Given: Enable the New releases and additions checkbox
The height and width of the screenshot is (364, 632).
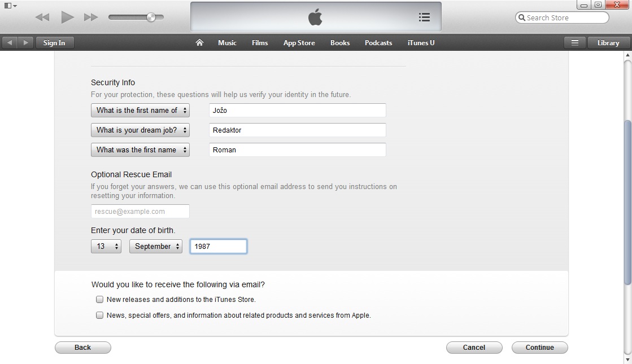Looking at the screenshot, I should [99, 300].
